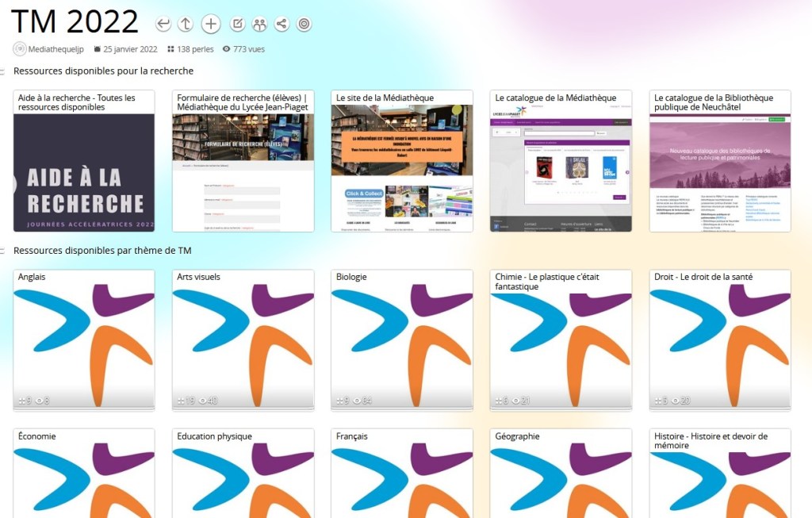Open the team members icon
Image resolution: width=812 pixels, height=518 pixels.
point(259,25)
